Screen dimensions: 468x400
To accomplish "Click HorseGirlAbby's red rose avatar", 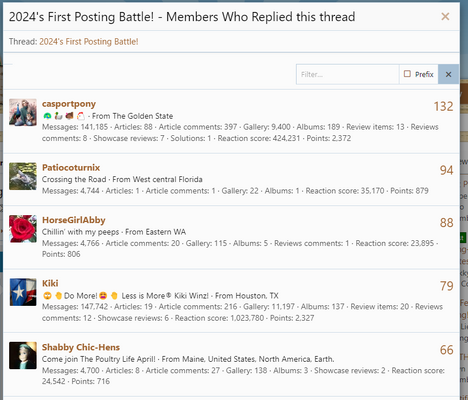I will click(x=23, y=229).
